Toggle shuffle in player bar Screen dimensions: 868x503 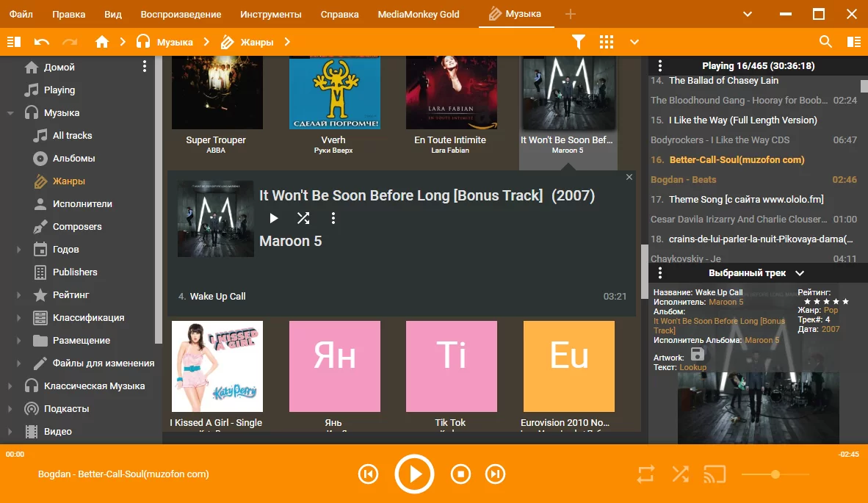pos(680,474)
